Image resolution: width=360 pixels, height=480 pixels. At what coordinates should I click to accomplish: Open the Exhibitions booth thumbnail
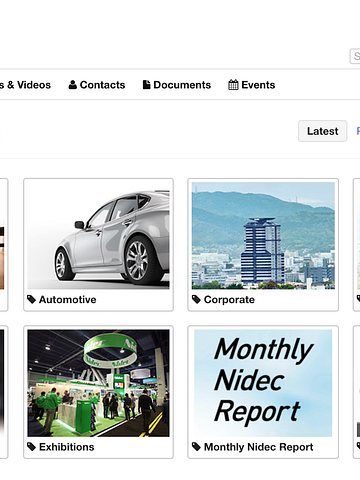click(98, 383)
